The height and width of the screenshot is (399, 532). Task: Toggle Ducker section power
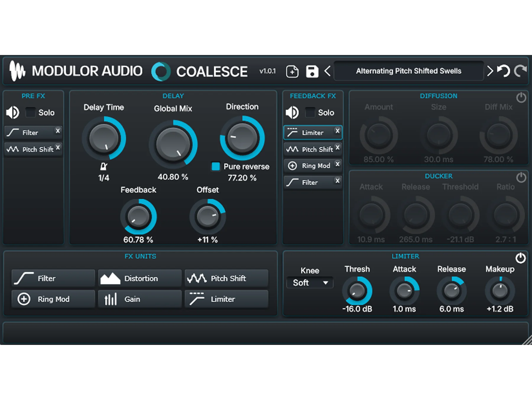click(x=521, y=177)
